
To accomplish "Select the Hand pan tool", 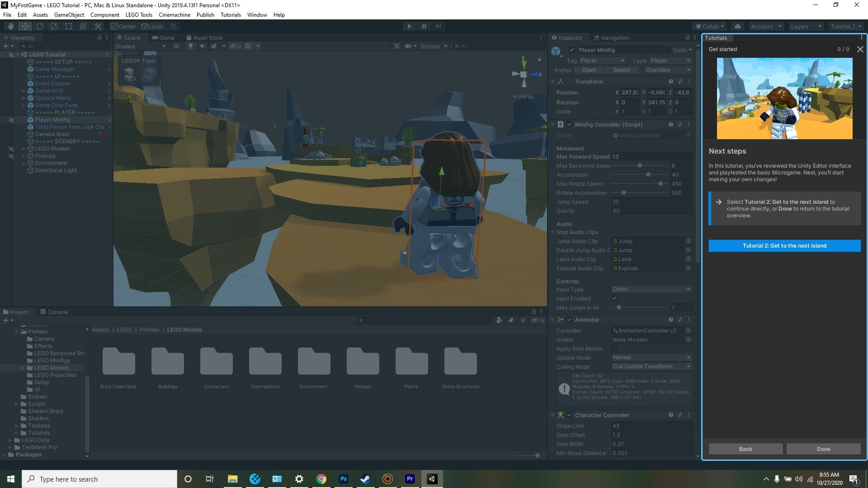I will pyautogui.click(x=10, y=26).
